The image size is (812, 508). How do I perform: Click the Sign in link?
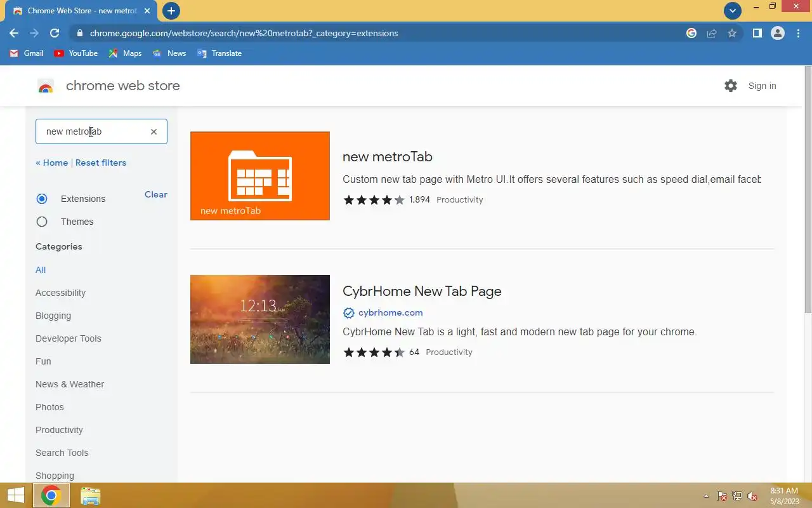point(762,86)
